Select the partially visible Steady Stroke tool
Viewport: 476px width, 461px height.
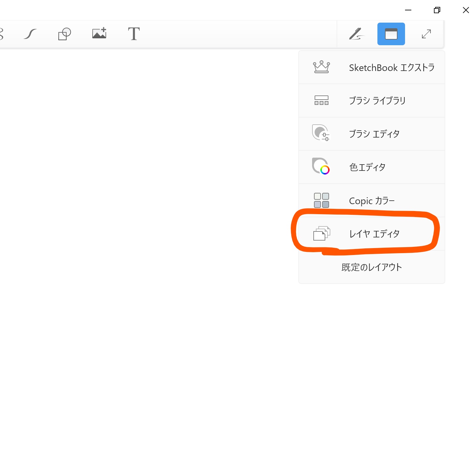coord(2,34)
